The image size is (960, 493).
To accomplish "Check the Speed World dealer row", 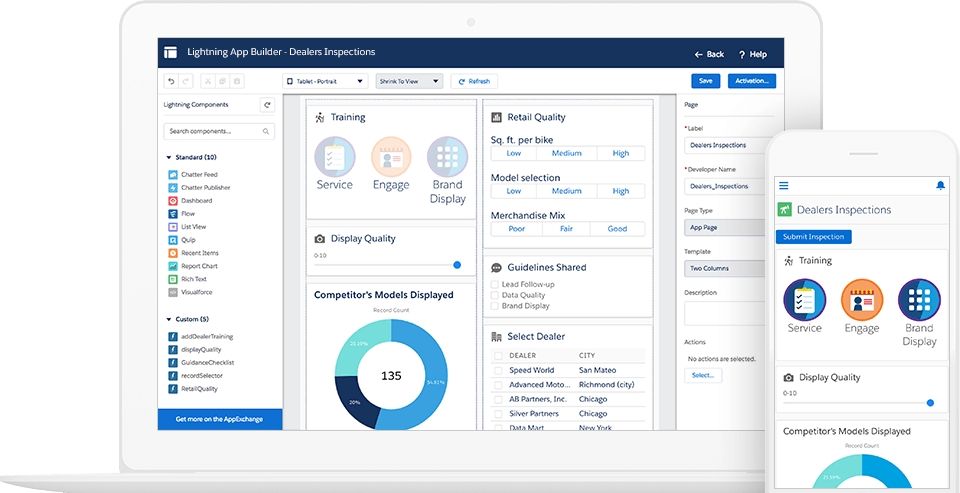I will pos(498,371).
